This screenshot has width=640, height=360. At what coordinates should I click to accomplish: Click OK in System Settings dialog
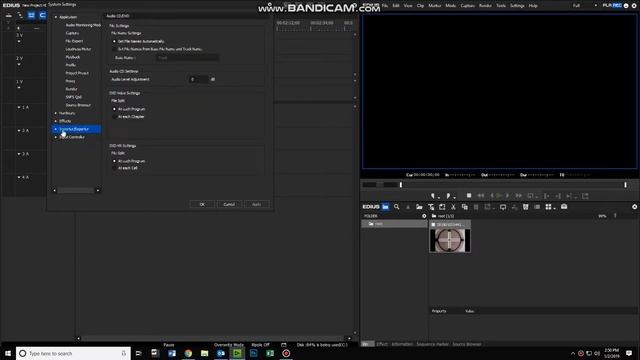pyautogui.click(x=202, y=204)
